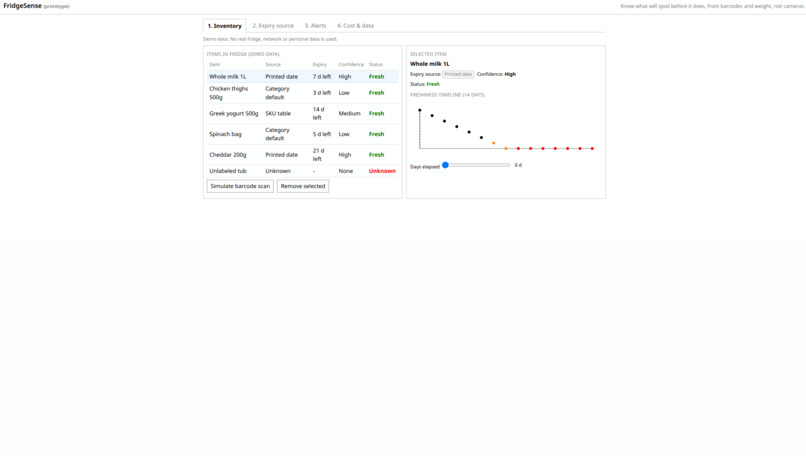Select the Whole milk 1L row

[x=302, y=77]
